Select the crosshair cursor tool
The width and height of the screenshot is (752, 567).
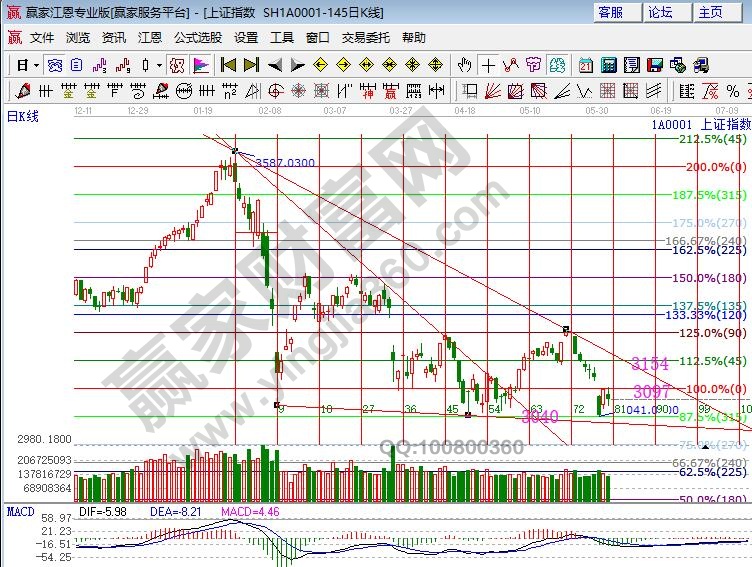[488, 65]
